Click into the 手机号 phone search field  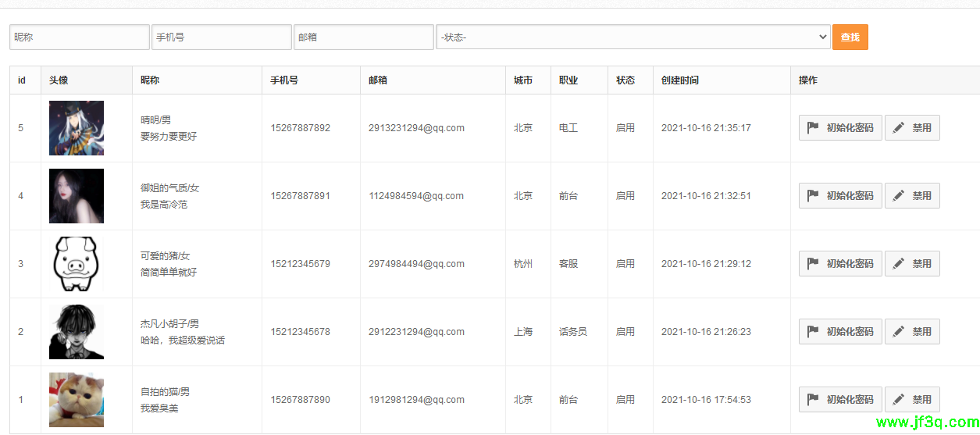click(221, 37)
